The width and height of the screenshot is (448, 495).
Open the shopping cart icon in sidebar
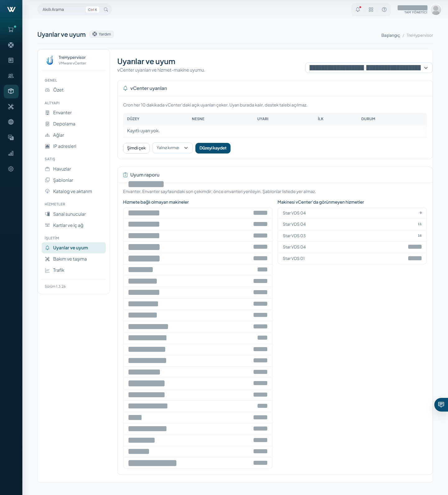pyautogui.click(x=11, y=30)
